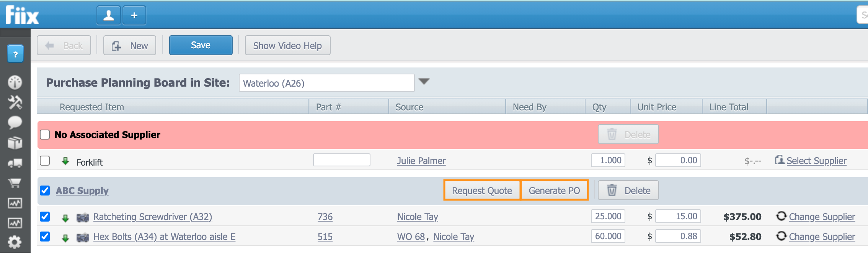Click the $375.00 line total
Viewport: 868px width, 253px height.
click(742, 217)
